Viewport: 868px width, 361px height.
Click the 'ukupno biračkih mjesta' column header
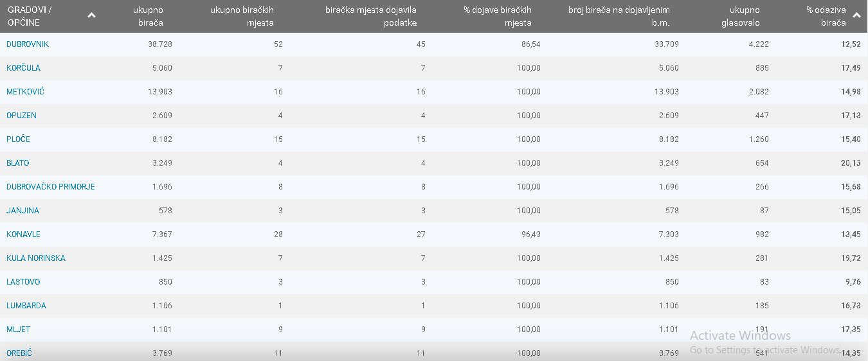242,16
